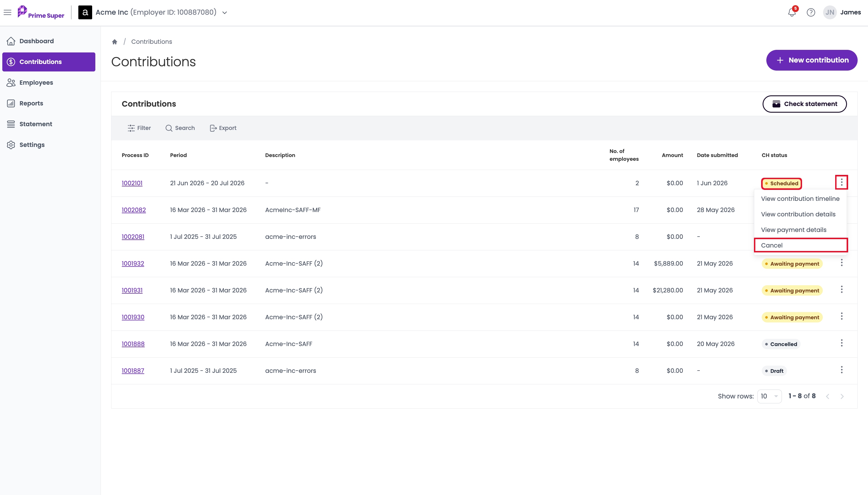Select View payment details option
Image resolution: width=868 pixels, height=495 pixels.
click(x=794, y=230)
